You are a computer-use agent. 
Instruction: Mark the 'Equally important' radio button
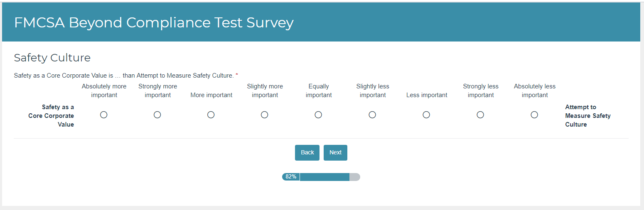318,115
